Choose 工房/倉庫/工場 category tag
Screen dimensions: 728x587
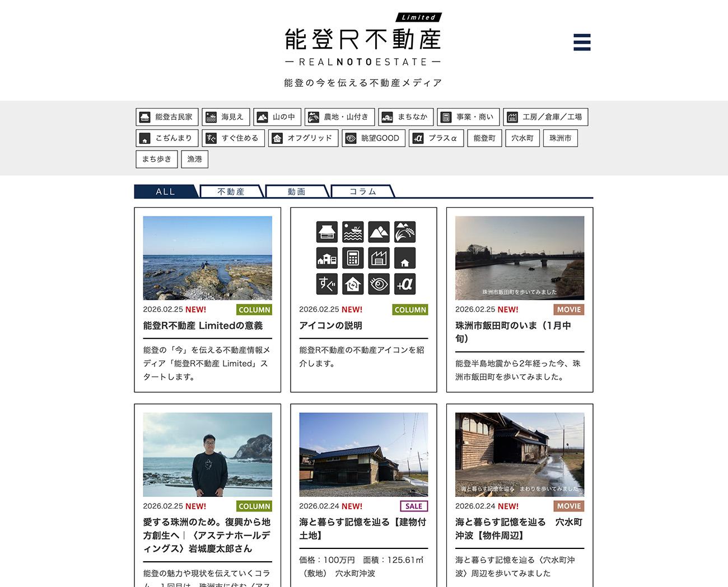point(545,117)
